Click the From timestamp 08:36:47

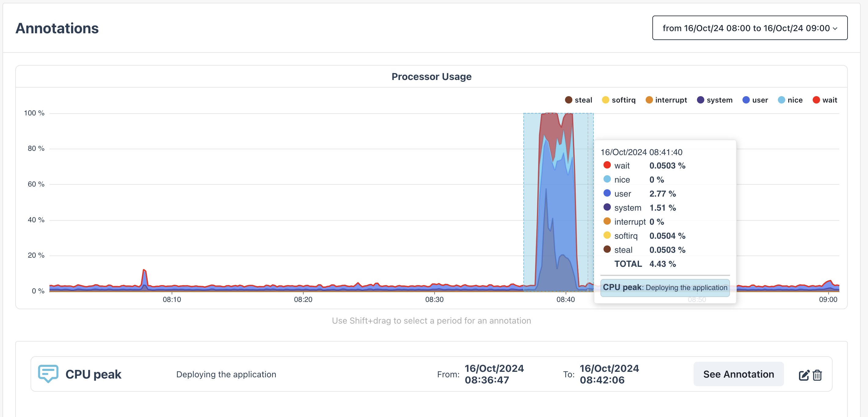pyautogui.click(x=487, y=380)
